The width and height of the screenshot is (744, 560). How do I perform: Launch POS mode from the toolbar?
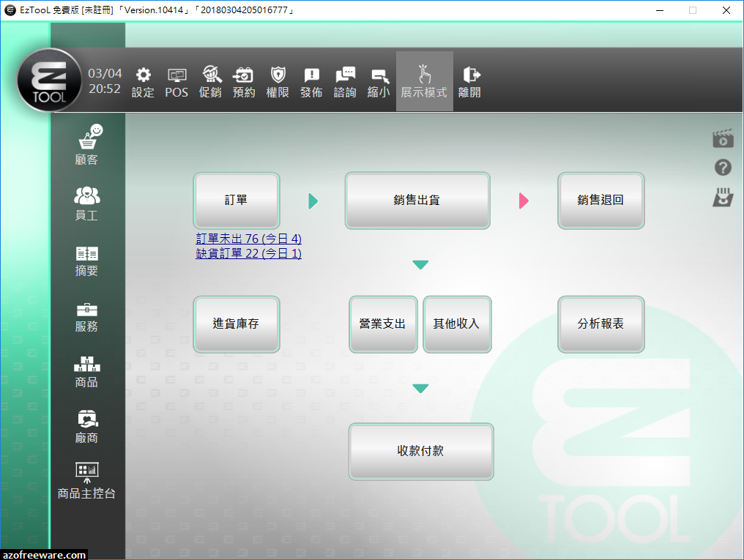[176, 81]
